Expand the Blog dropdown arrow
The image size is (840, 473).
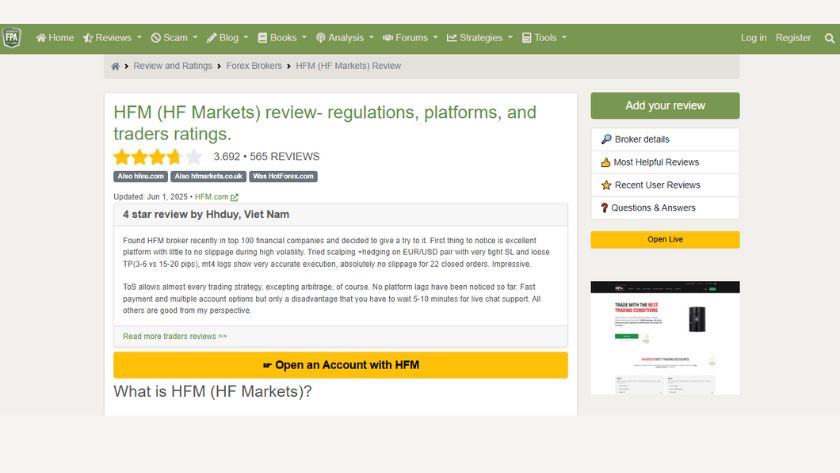pos(246,37)
